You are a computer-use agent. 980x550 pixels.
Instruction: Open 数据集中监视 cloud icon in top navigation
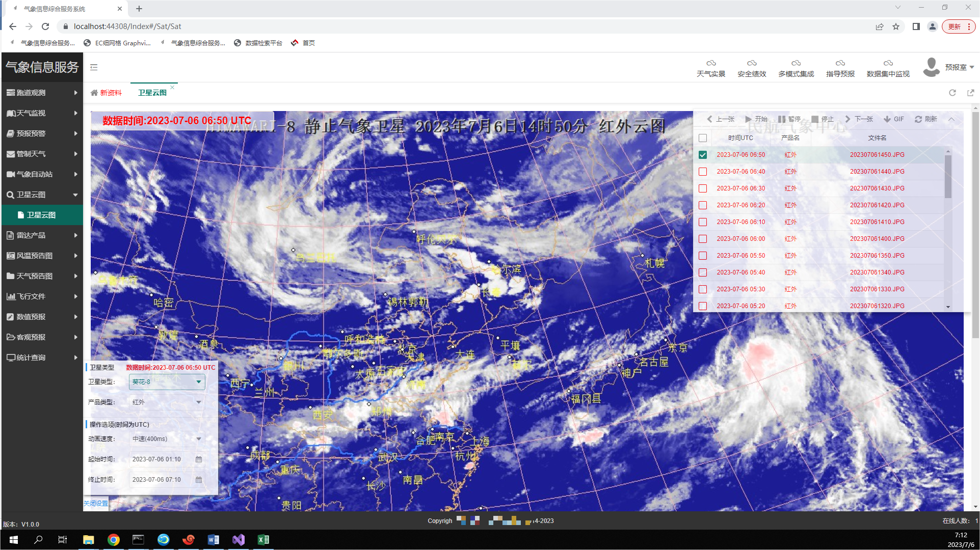[x=888, y=63]
